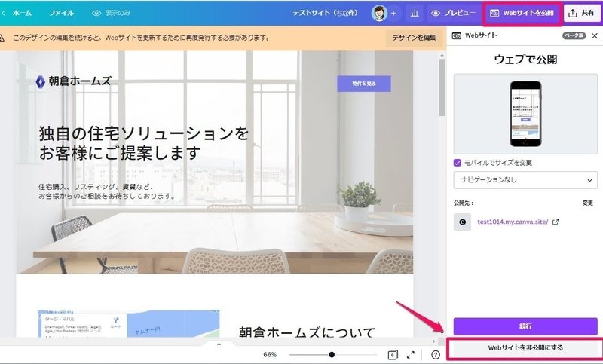Click the ウェブで公開 heading

pos(525,60)
